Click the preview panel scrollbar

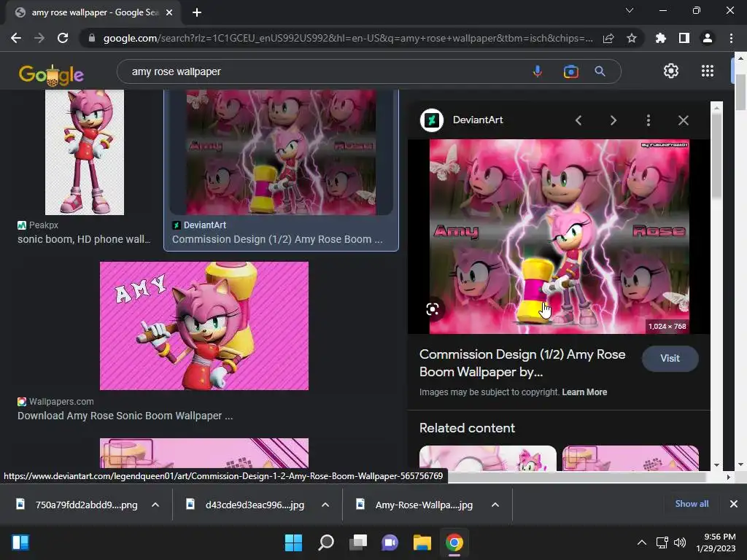pyautogui.click(x=716, y=157)
